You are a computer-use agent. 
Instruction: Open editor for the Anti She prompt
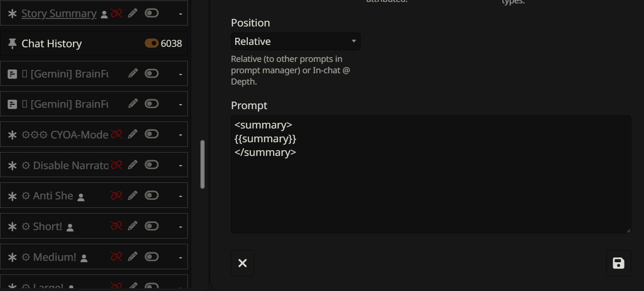[133, 195]
